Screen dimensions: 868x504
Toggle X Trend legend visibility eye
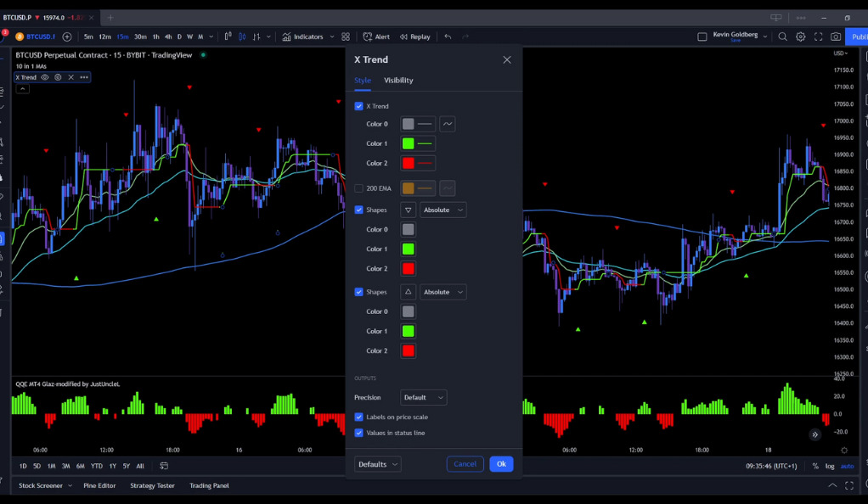(x=45, y=77)
